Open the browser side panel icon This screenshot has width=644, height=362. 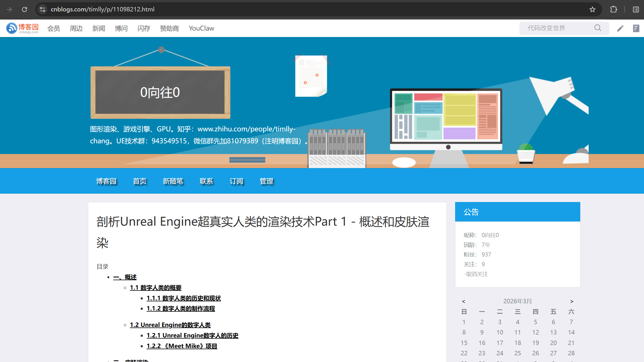(x=636, y=9)
